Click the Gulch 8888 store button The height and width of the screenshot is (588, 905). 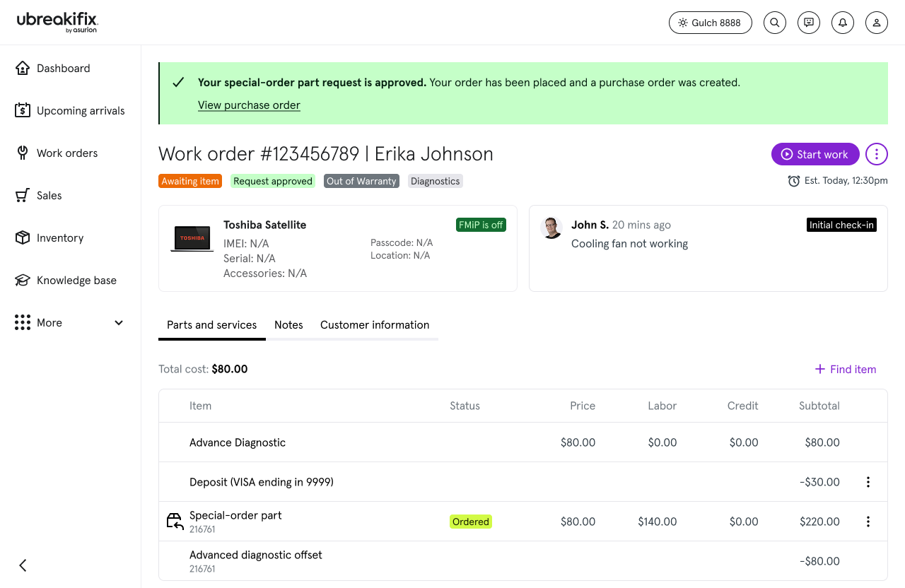(711, 23)
